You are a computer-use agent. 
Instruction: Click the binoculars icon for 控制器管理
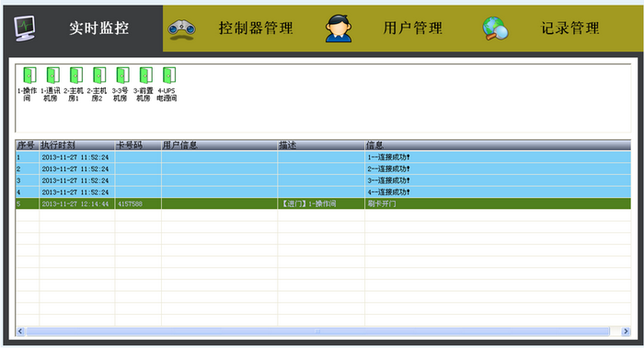coord(181,30)
